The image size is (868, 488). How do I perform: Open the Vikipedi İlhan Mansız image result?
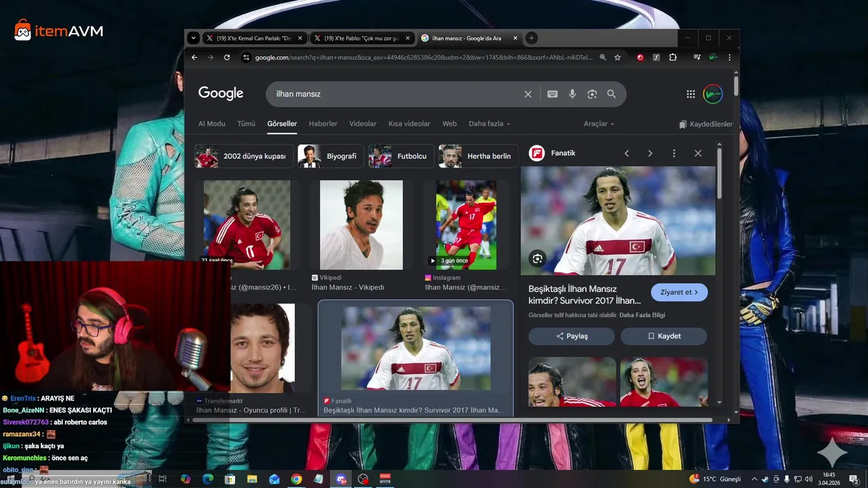pyautogui.click(x=361, y=235)
